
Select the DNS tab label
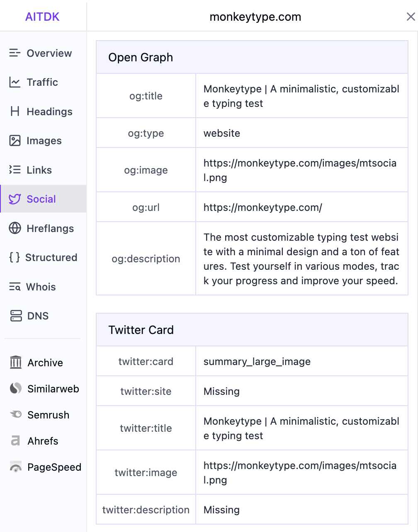click(38, 316)
